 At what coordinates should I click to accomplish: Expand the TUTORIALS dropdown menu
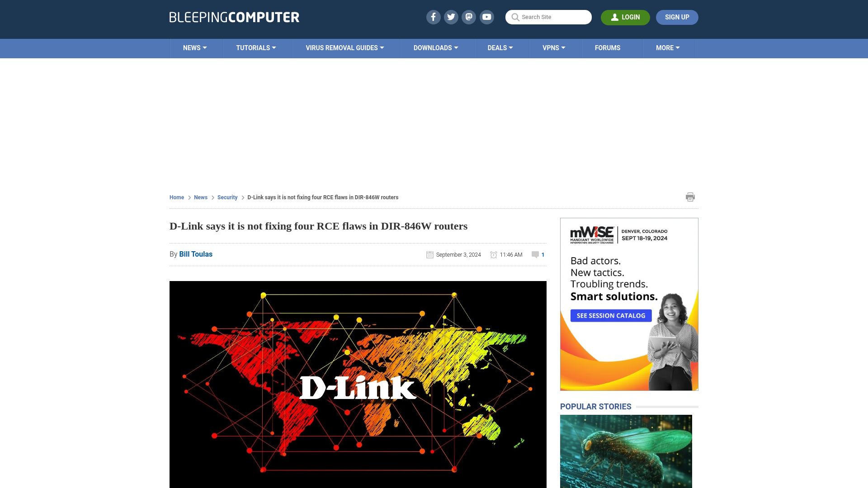click(x=256, y=48)
